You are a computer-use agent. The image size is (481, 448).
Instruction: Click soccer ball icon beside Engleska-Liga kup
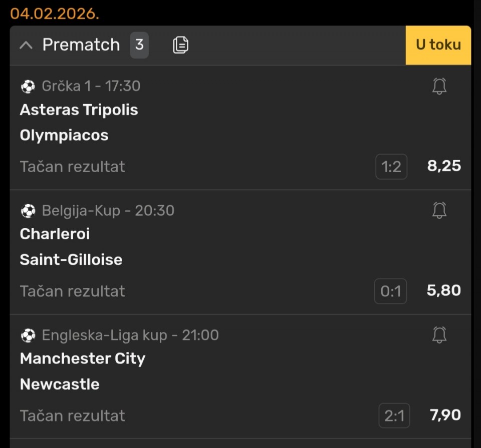28,335
